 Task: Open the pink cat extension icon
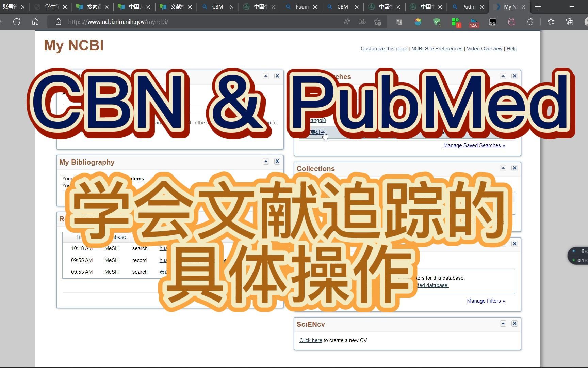coord(511,22)
